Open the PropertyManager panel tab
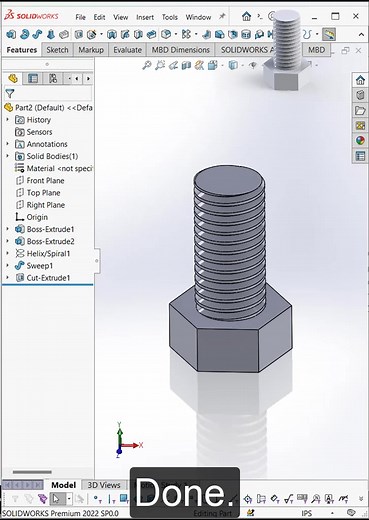The width and height of the screenshot is (369, 520). click(33, 79)
